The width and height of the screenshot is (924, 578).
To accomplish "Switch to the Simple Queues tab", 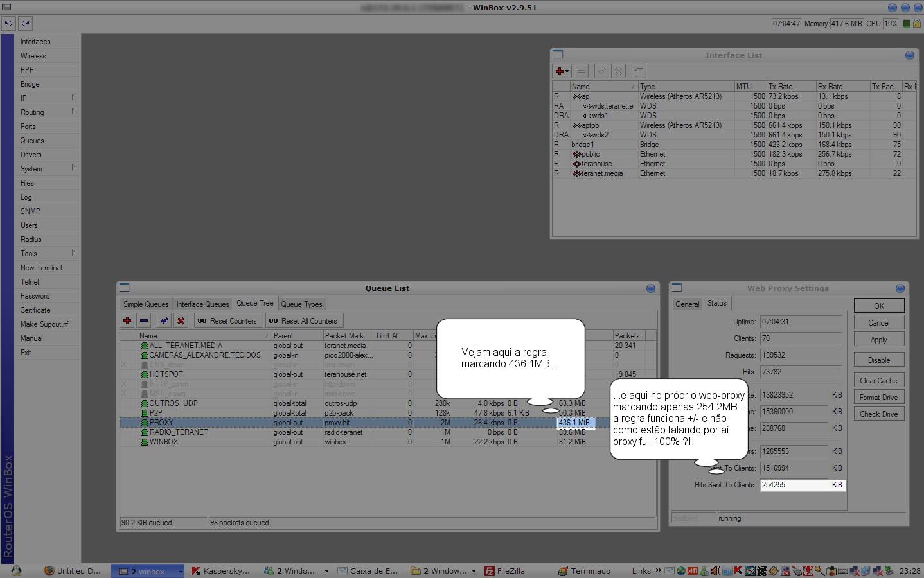I will coord(146,304).
